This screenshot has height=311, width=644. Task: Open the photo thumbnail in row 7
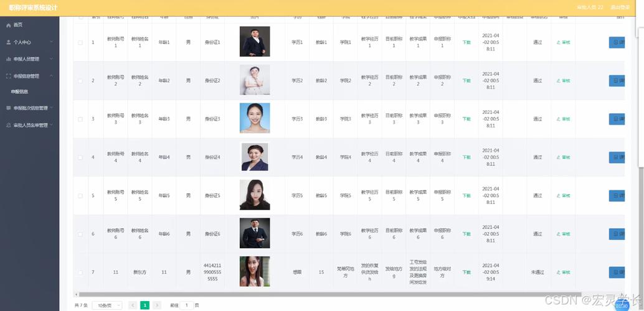(x=255, y=271)
